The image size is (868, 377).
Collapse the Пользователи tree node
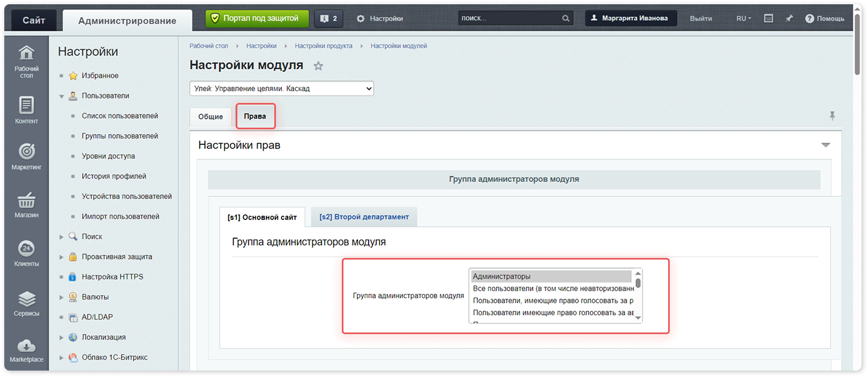[62, 97]
